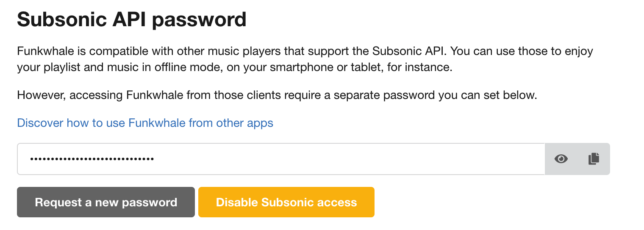The height and width of the screenshot is (230, 644).
Task: Request a new password
Action: pos(106,202)
